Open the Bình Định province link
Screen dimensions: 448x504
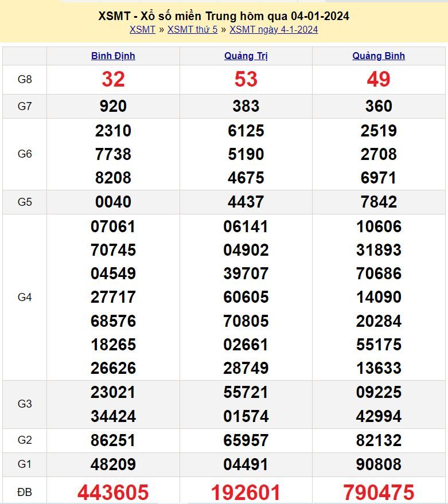coord(113,56)
